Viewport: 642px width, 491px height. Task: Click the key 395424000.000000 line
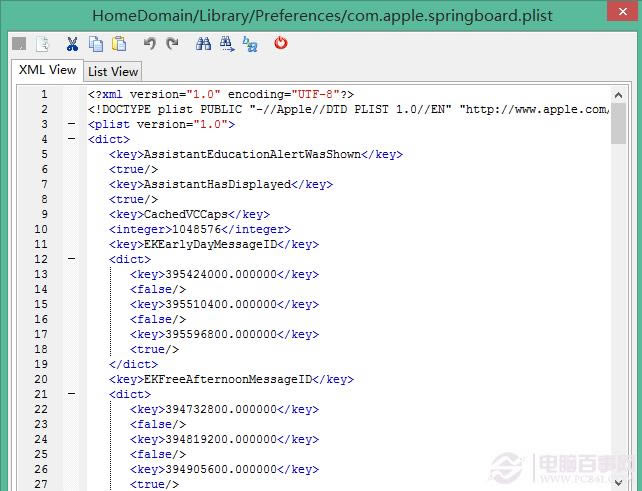[224, 274]
